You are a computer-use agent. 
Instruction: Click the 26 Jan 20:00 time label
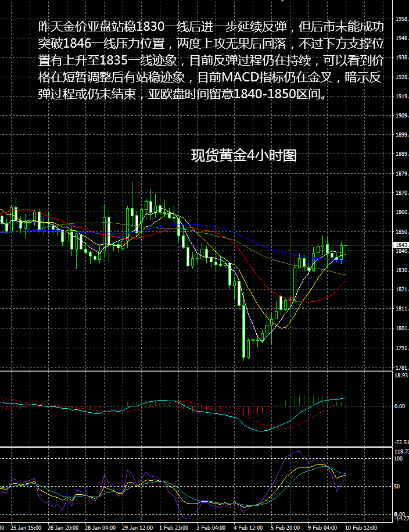tap(63, 528)
